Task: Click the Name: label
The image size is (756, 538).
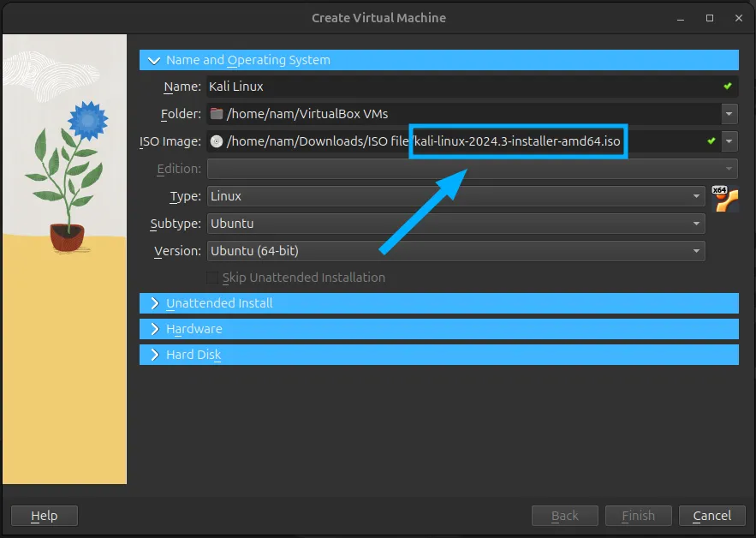Action: click(x=182, y=87)
